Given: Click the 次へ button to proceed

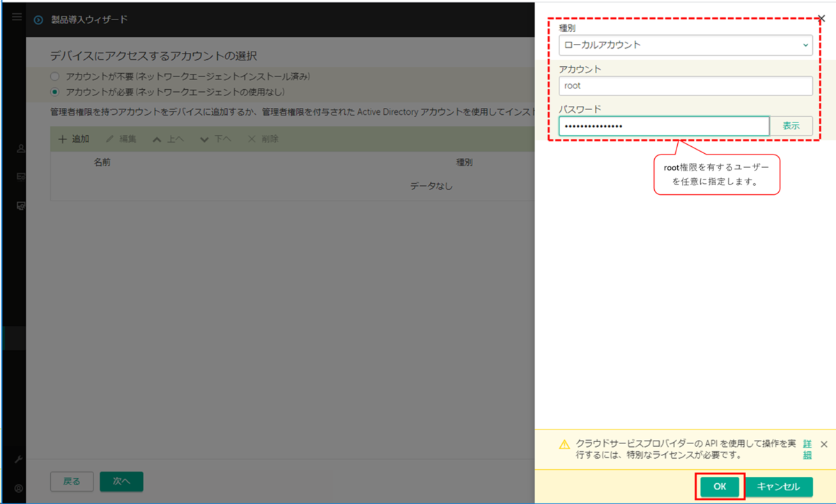Looking at the screenshot, I should [x=121, y=481].
